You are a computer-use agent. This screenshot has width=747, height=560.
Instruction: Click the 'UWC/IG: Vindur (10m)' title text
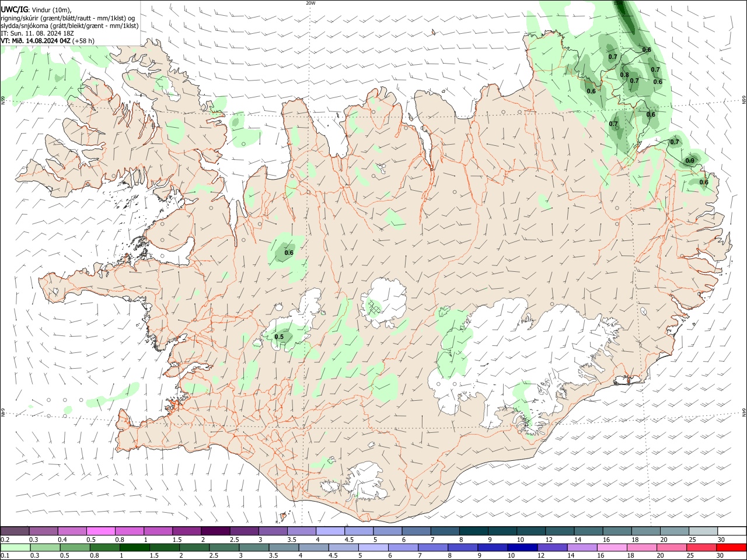36,9
